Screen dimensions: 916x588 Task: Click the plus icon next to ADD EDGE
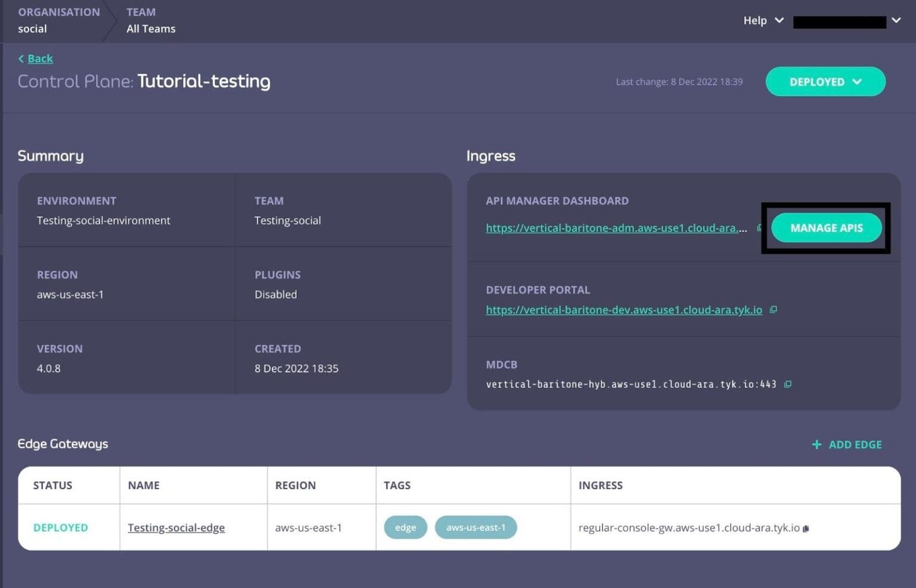point(816,444)
